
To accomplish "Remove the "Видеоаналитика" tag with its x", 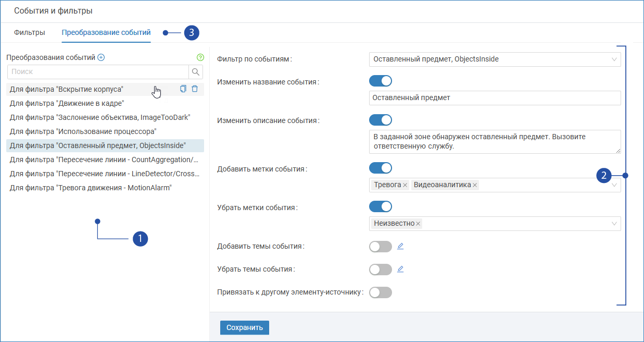I will [475, 185].
